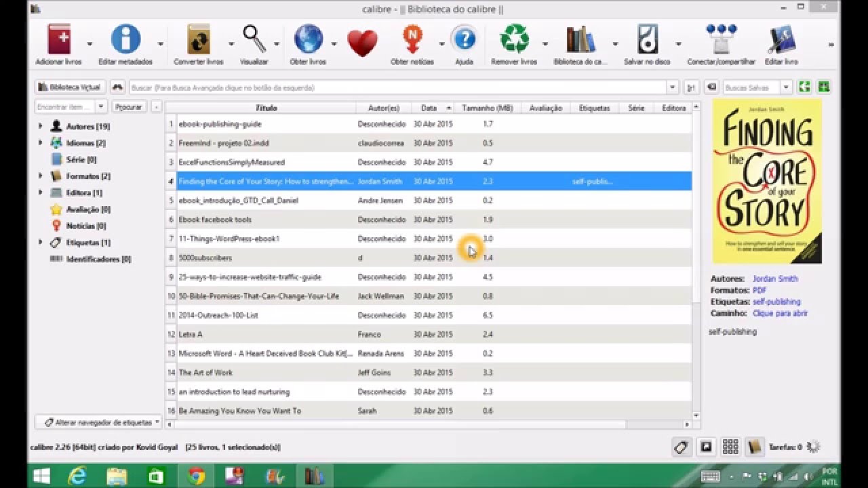Click the Procurar button
This screenshot has width=868, height=488.
(x=128, y=106)
